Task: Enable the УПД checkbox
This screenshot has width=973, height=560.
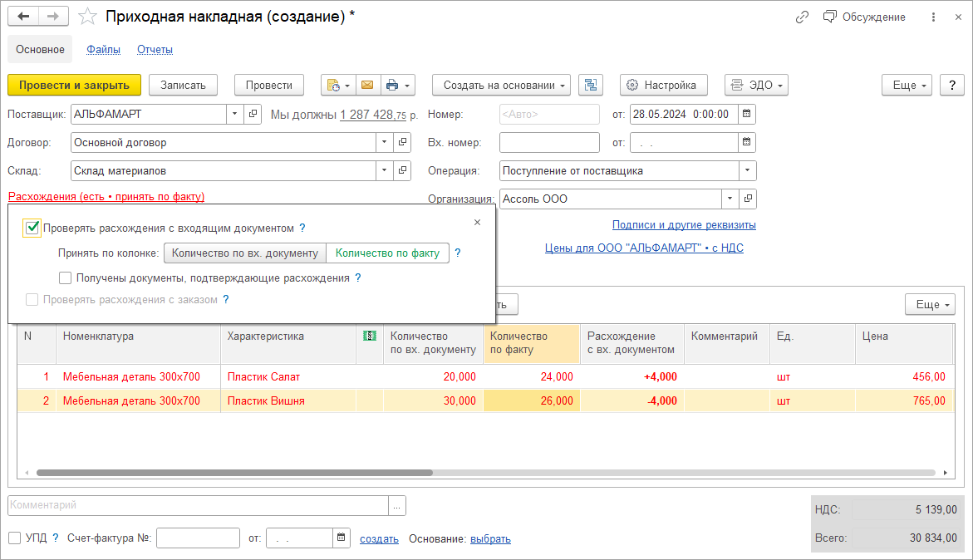Action: point(14,538)
